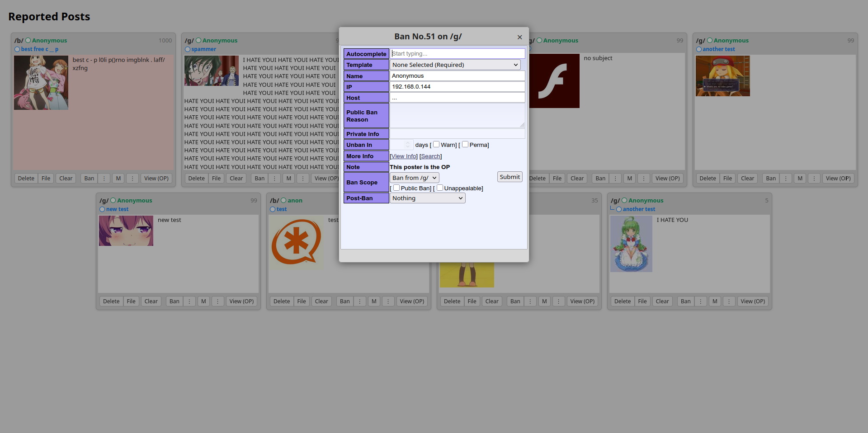This screenshot has height=433, width=868.
Task: Open the Template dropdown
Action: (455, 65)
